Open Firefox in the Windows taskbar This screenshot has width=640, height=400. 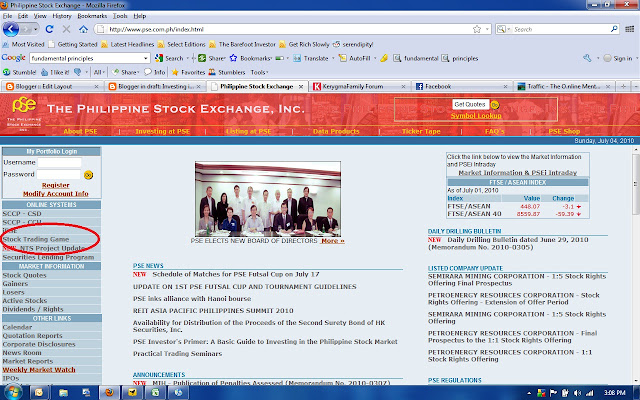[x=109, y=393]
